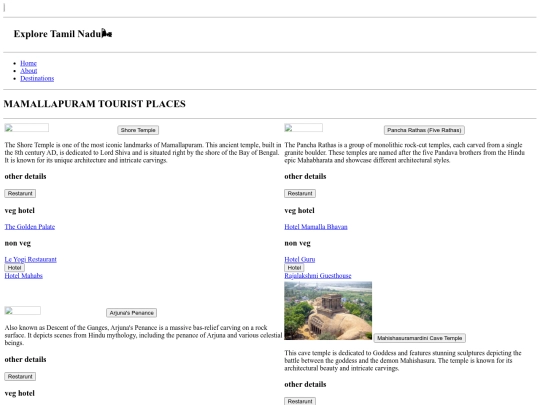Screen dimensions: 540x405
Task: Click the Hotel button above Rajalakshmi Guesthouse
Action: click(294, 268)
